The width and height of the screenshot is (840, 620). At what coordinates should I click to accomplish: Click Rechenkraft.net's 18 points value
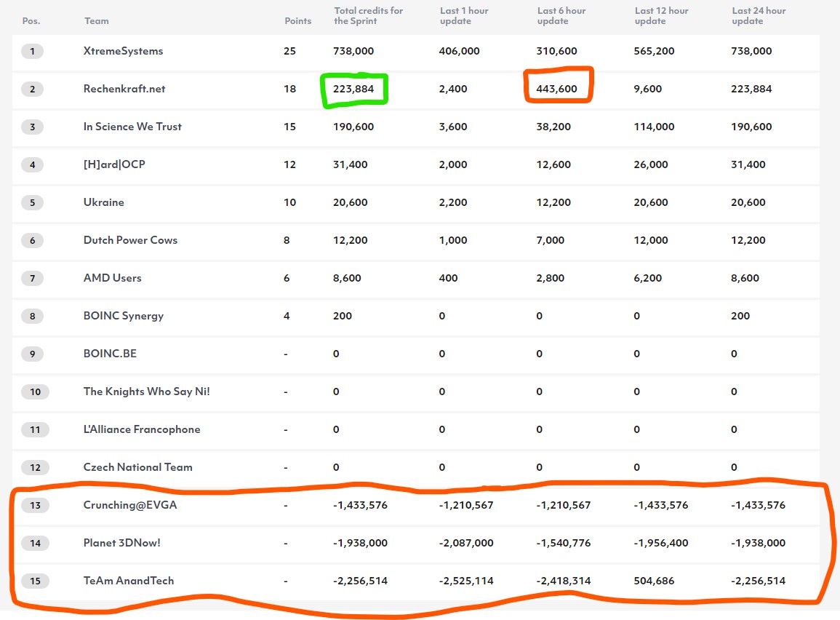point(290,89)
